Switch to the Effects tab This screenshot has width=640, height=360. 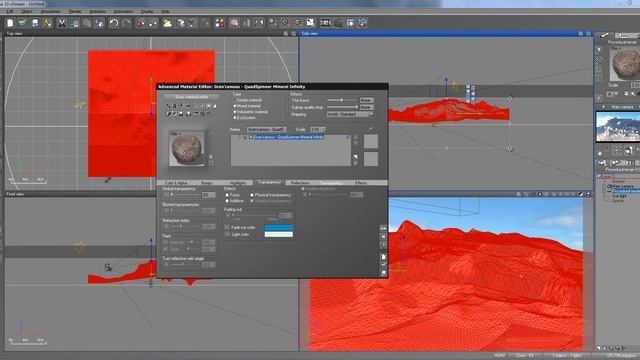pos(361,183)
